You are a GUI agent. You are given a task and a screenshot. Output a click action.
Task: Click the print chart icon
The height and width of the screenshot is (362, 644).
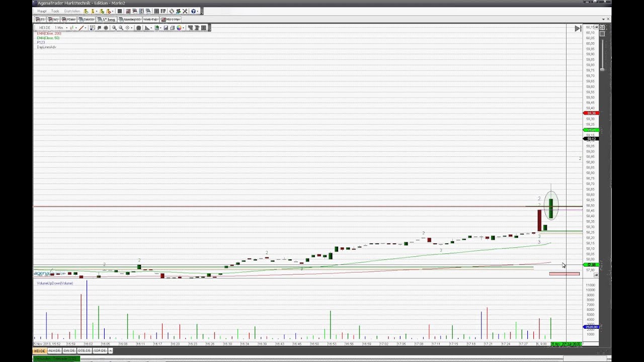click(x=172, y=28)
